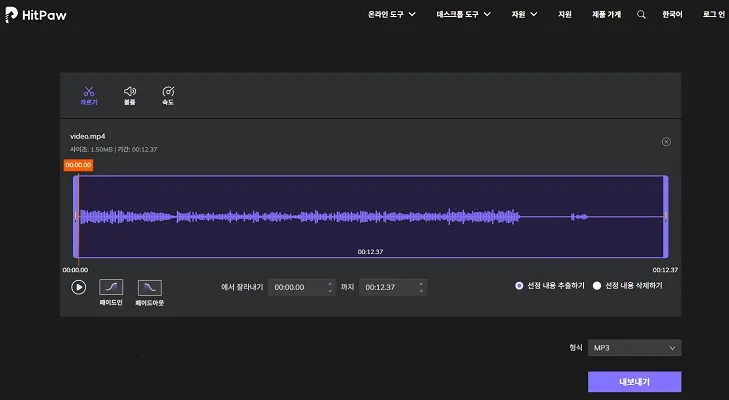
Task: Switch language via 한국어 link
Action: click(x=675, y=14)
